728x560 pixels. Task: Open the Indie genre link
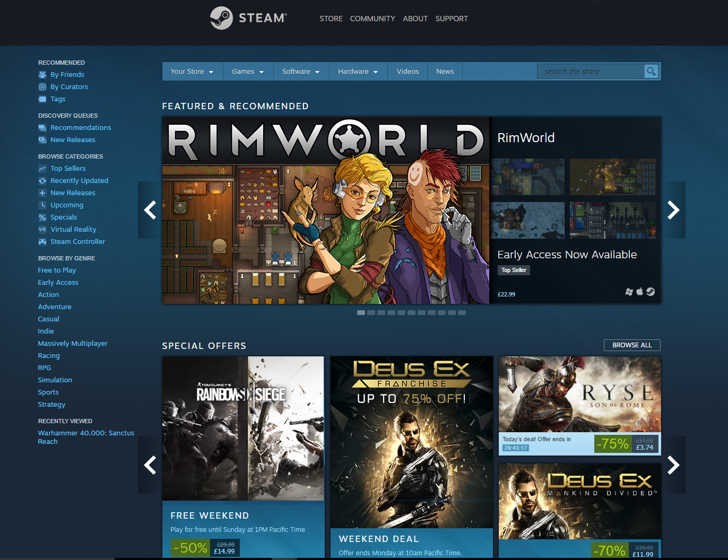[x=46, y=331]
